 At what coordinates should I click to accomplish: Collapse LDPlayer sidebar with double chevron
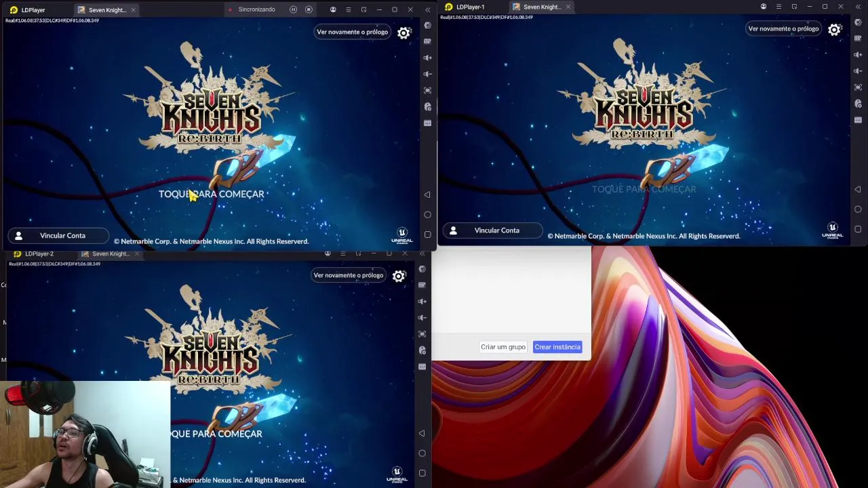click(x=427, y=9)
